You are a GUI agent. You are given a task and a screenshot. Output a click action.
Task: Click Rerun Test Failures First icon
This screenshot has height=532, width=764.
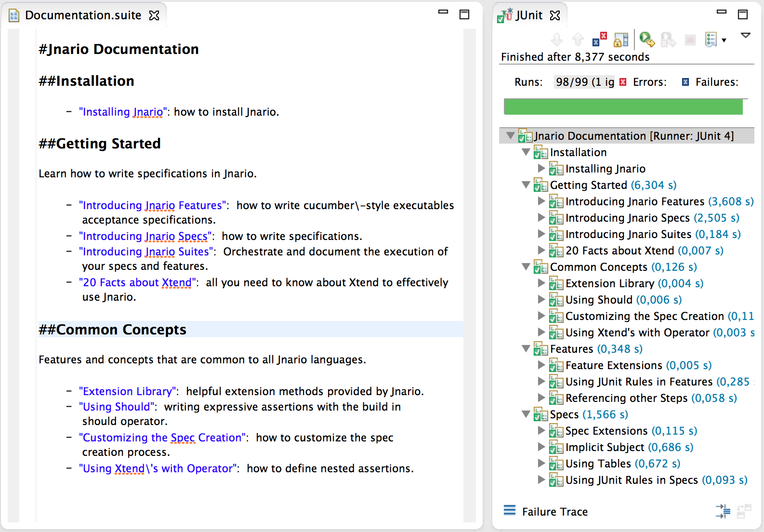(x=668, y=40)
